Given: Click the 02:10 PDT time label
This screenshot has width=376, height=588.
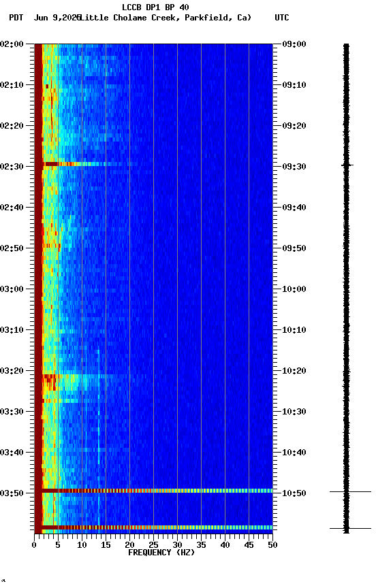Looking at the screenshot, I should coord(12,85).
